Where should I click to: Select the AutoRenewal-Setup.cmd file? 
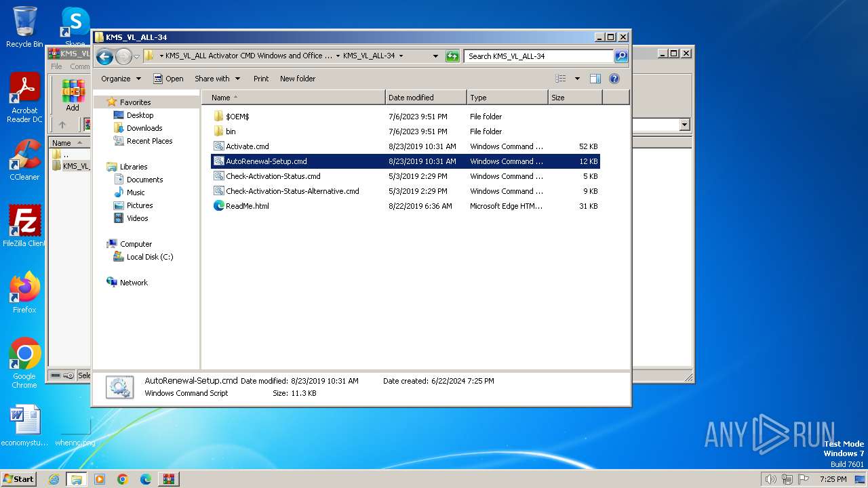coord(406,161)
